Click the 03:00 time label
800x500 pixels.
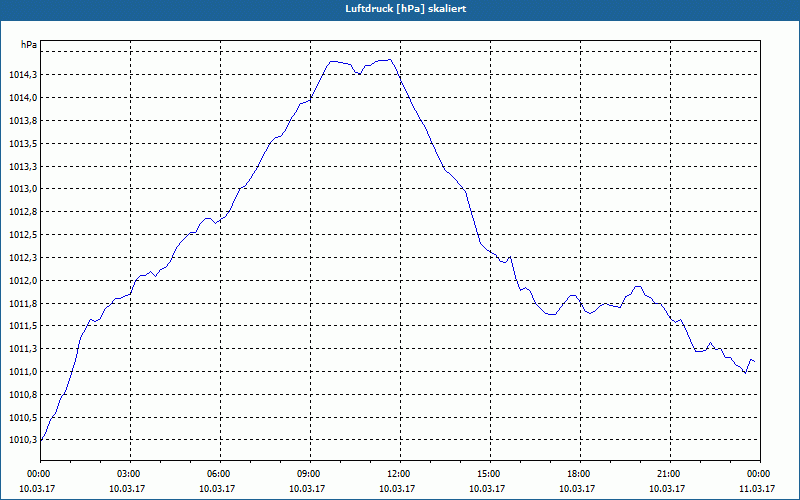131,474
